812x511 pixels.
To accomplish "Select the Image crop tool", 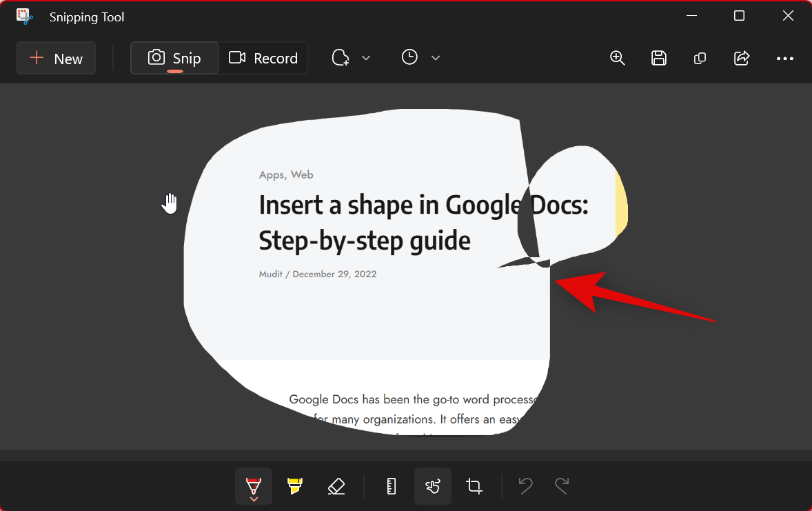I will click(x=474, y=486).
